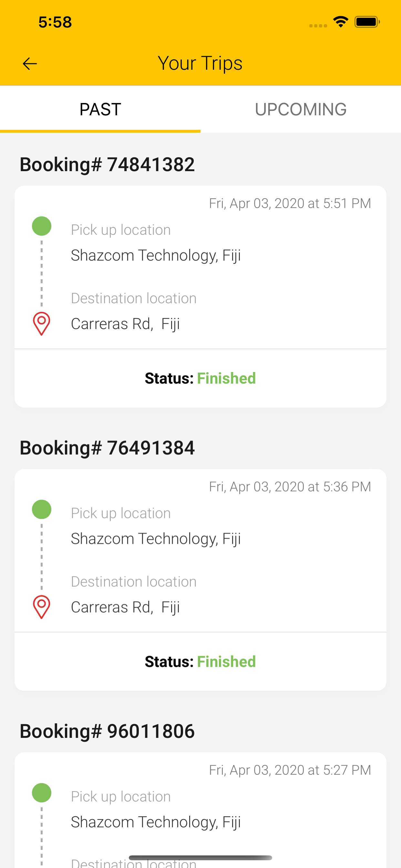
Task: Open Booking# 96011806 heading
Action: coord(107,731)
